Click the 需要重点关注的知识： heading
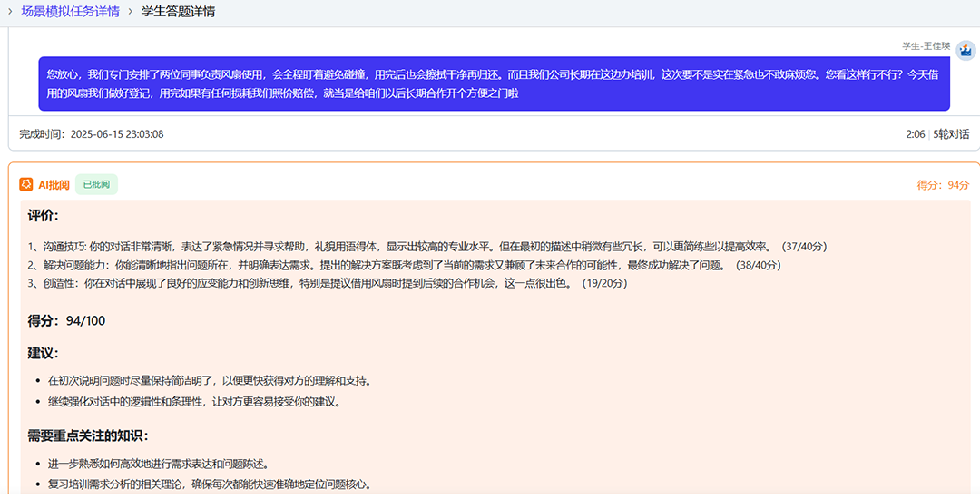The height and width of the screenshot is (499, 980). pyautogui.click(x=88, y=435)
